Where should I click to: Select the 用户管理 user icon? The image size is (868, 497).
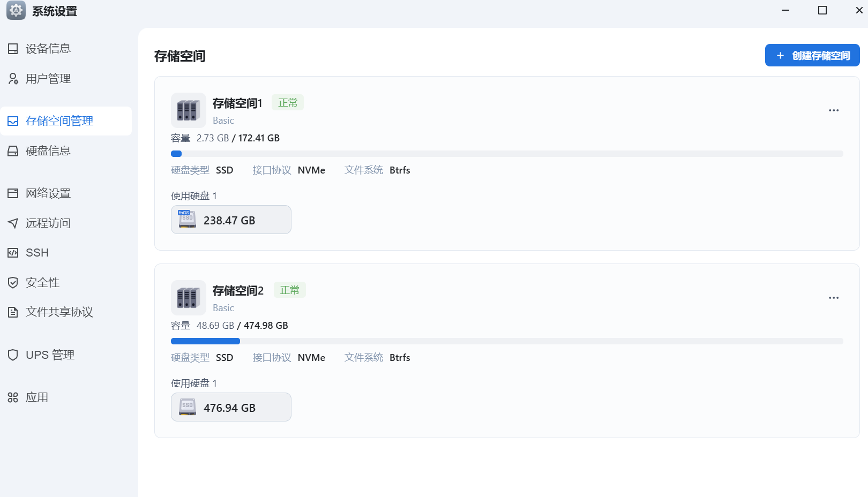pyautogui.click(x=13, y=79)
